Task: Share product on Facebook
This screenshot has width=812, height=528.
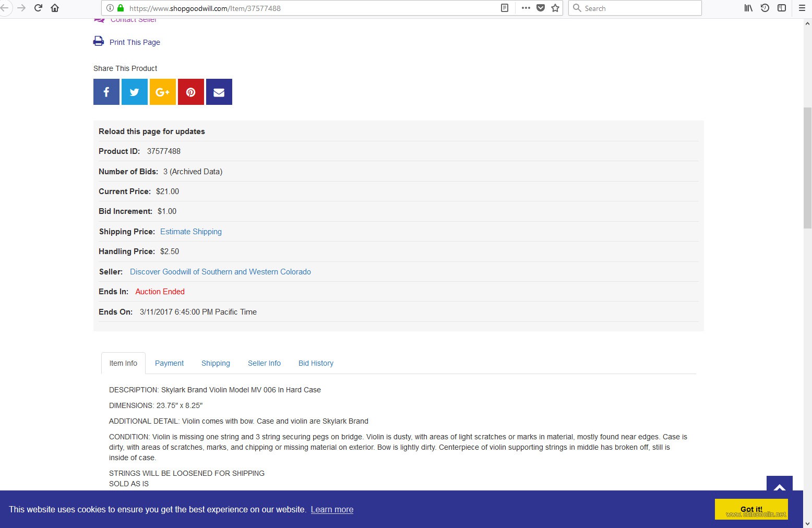Action: click(x=106, y=92)
